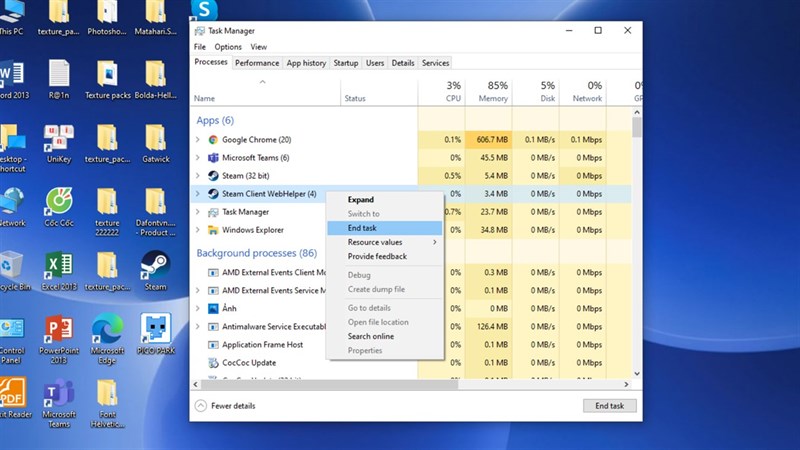Select the Gatwick folder on desktop
Viewport: 800px width, 450px height.
point(156,143)
